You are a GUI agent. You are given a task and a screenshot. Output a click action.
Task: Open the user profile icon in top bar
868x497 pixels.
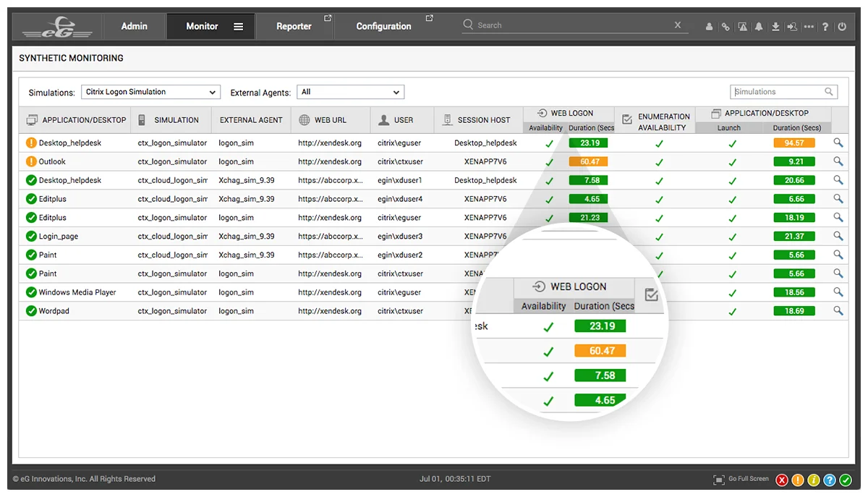[710, 27]
